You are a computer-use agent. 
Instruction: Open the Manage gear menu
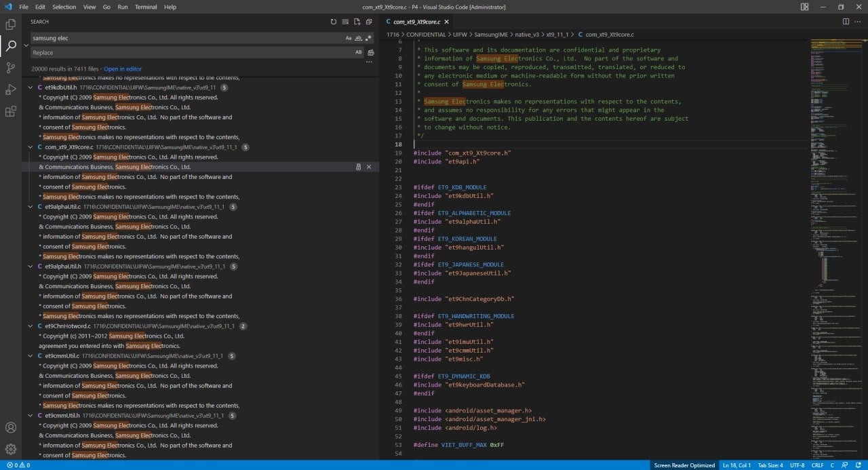(11, 449)
